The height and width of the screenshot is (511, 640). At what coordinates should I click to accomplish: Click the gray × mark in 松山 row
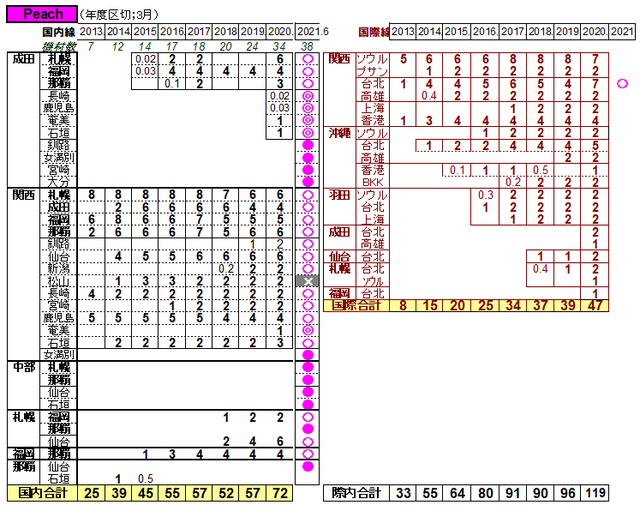click(308, 281)
